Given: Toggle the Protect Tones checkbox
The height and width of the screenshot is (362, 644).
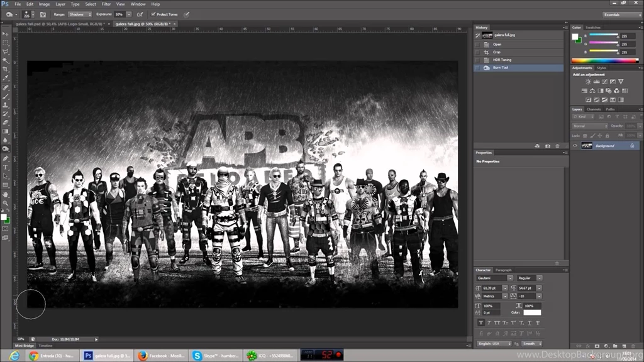Looking at the screenshot, I should pyautogui.click(x=153, y=14).
